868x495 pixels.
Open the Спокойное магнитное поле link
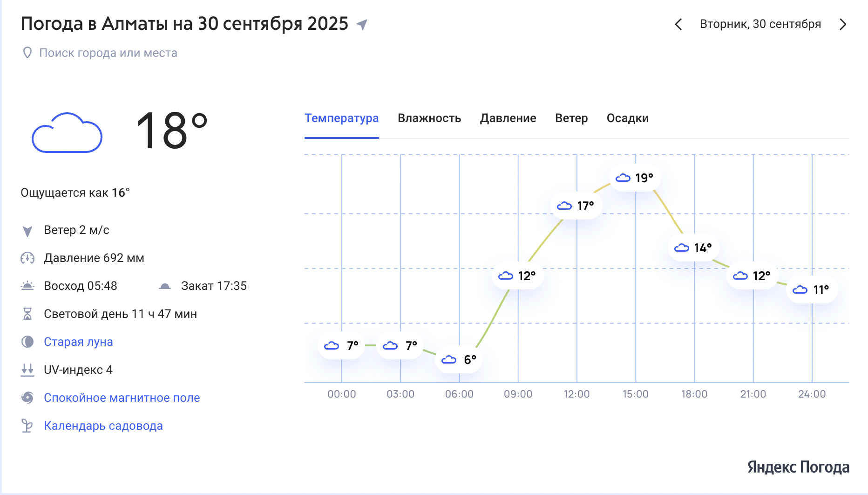tap(122, 398)
